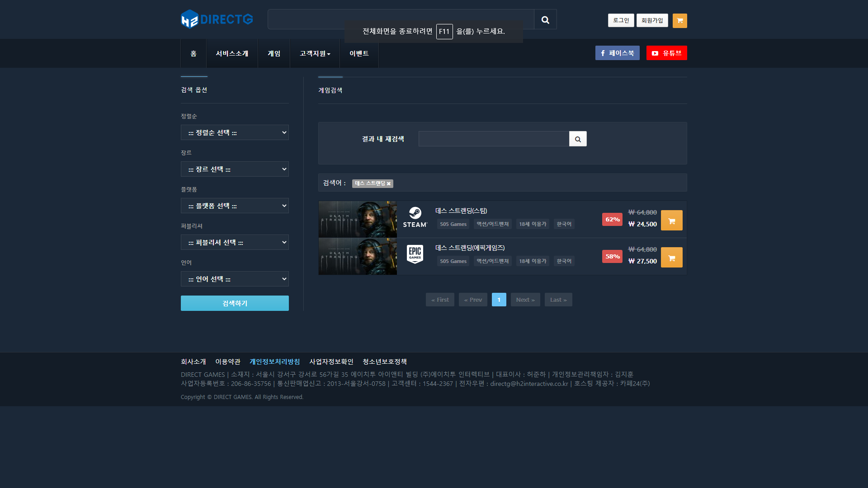Click the top search magnifier button
The height and width of the screenshot is (488, 868).
[x=545, y=19]
